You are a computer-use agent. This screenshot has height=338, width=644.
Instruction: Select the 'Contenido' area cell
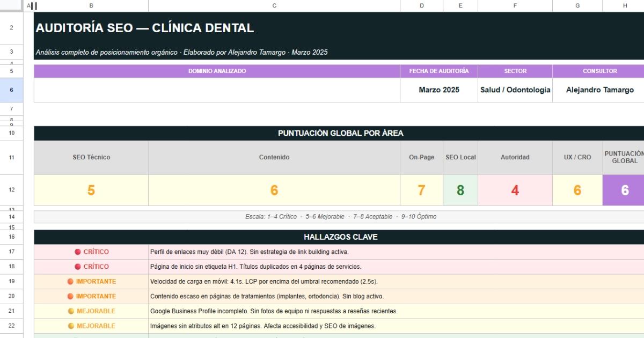(x=274, y=157)
